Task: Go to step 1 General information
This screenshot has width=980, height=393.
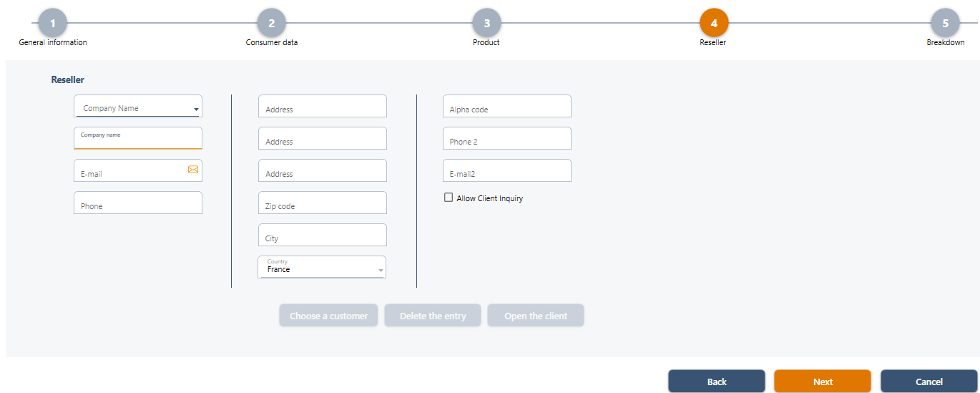Action: click(x=53, y=23)
